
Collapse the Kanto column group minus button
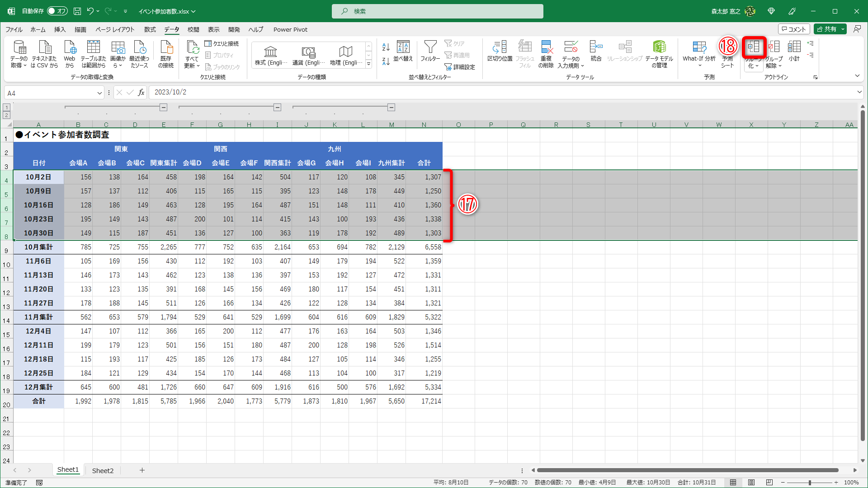pos(164,108)
